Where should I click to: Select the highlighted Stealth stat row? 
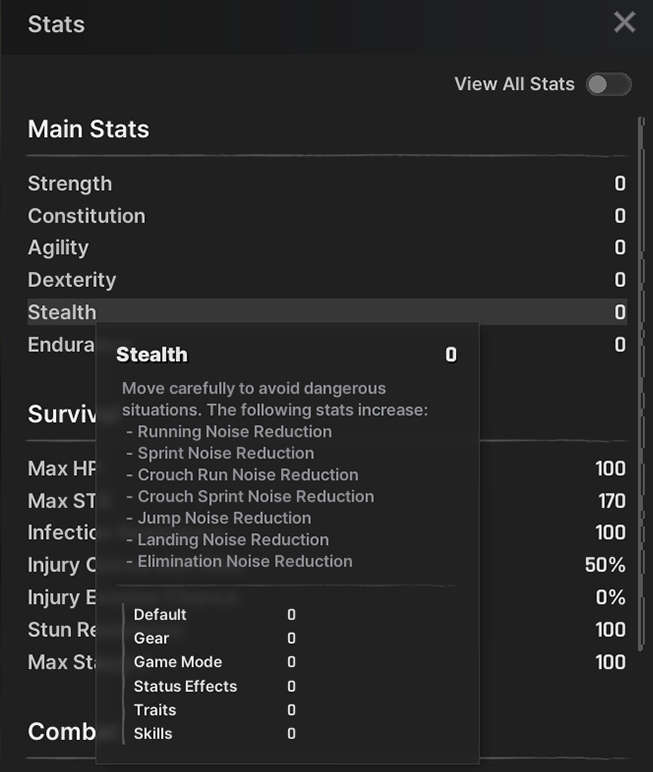(x=327, y=312)
